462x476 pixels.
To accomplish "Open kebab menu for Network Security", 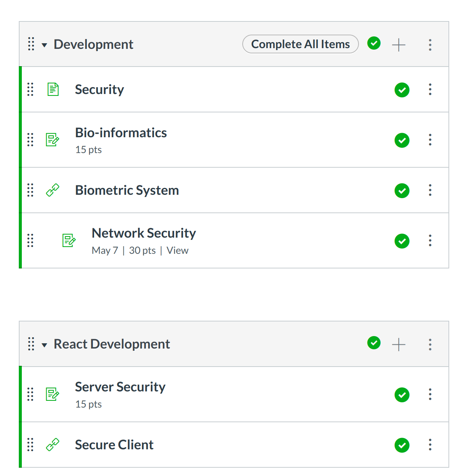I will coord(430,241).
